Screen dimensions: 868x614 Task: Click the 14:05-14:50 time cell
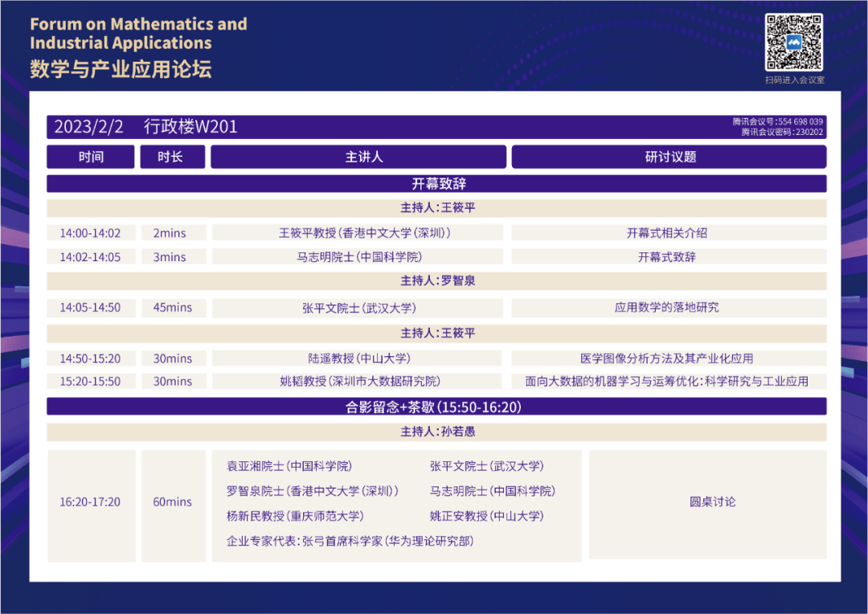[x=91, y=308]
